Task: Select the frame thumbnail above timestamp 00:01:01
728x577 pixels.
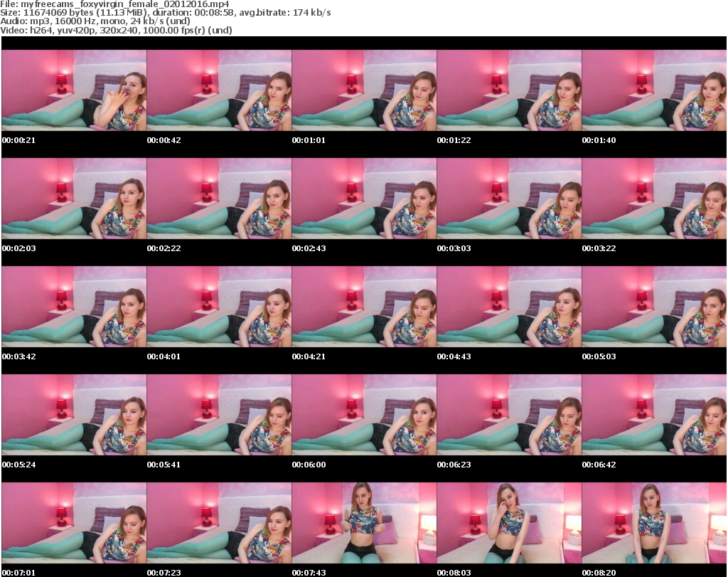Action: coord(364,90)
